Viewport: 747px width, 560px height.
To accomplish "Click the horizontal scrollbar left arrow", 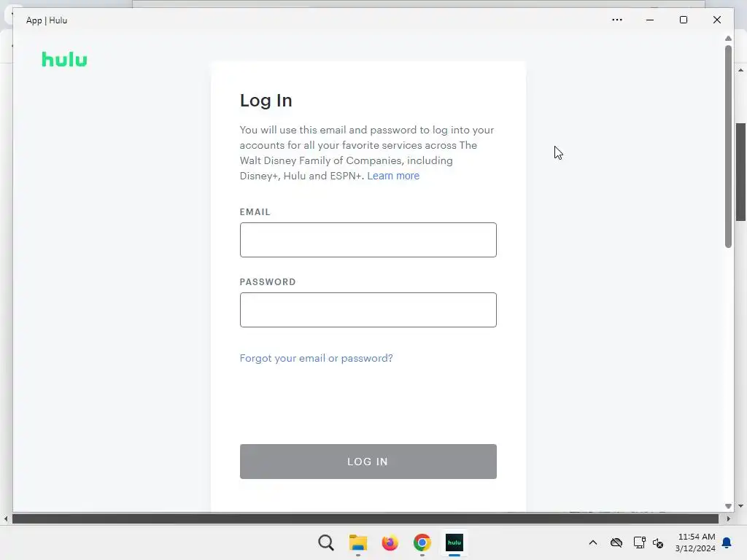I will click(x=5, y=518).
